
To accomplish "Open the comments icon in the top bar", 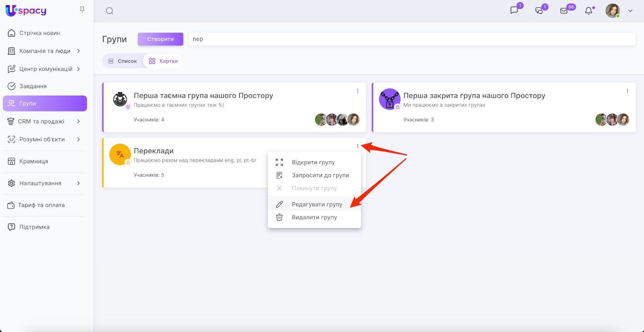I will point(539,11).
